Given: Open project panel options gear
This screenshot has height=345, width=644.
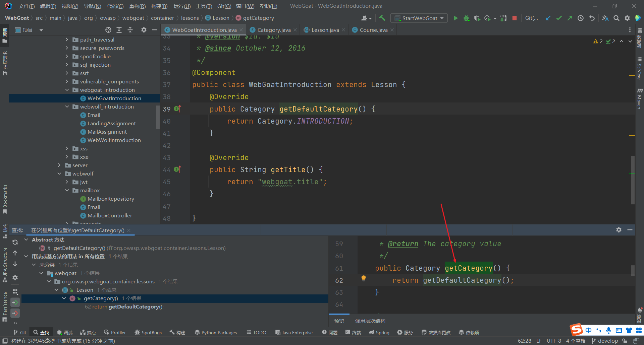Looking at the screenshot, I should [144, 30].
